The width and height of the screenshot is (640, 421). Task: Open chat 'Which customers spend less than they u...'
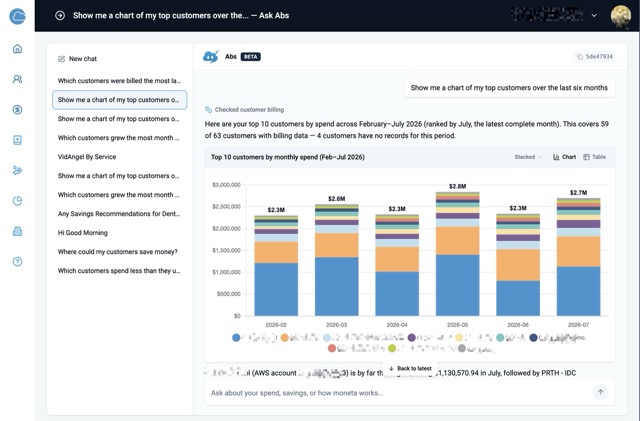point(119,271)
